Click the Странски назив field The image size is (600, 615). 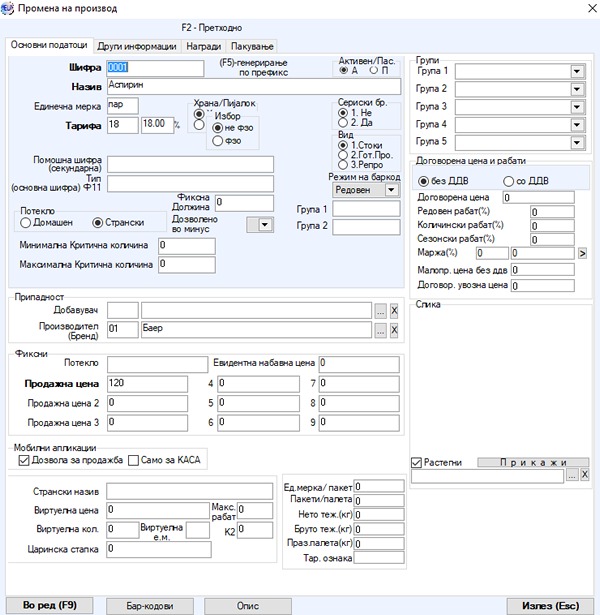click(x=189, y=491)
